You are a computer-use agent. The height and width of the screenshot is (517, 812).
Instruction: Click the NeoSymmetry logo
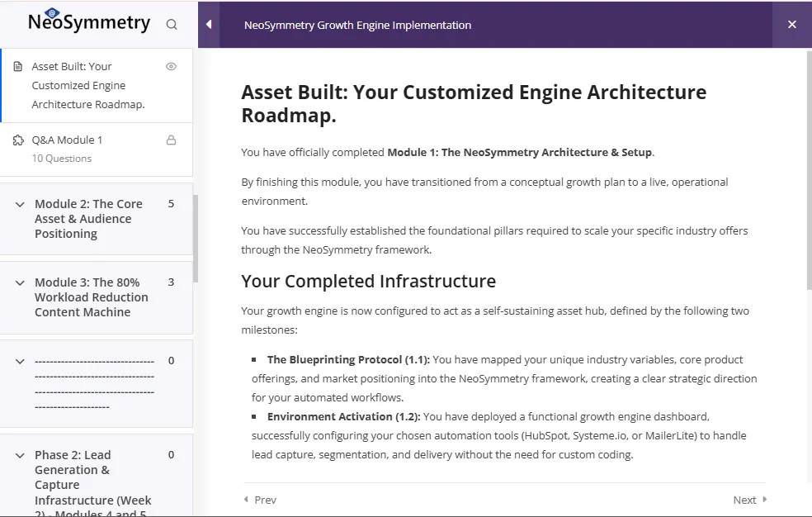(89, 21)
